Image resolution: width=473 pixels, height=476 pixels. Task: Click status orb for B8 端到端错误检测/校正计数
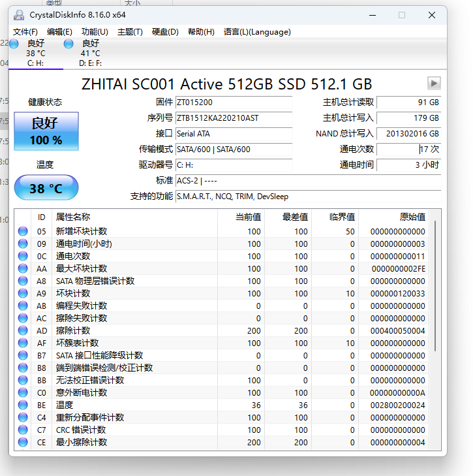click(23, 368)
